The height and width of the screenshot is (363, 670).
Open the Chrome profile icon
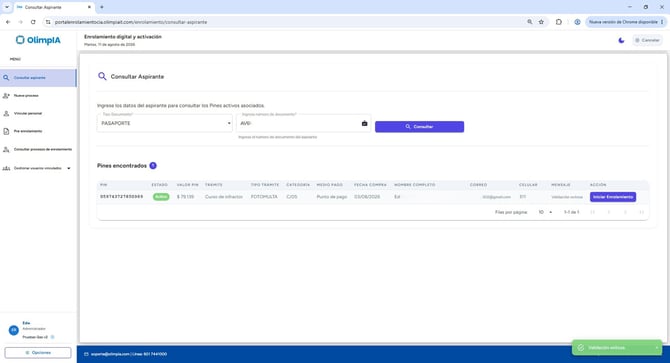577,22
